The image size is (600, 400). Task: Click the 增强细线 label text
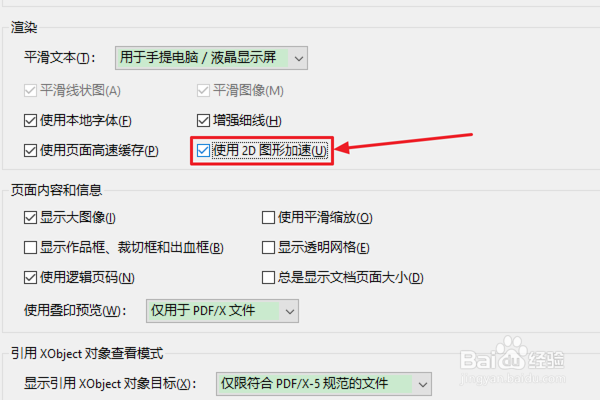pyautogui.click(x=247, y=121)
